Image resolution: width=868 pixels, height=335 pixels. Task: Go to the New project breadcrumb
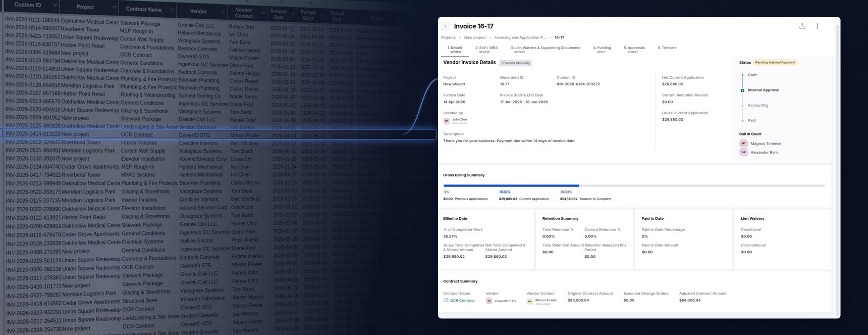coord(475,37)
